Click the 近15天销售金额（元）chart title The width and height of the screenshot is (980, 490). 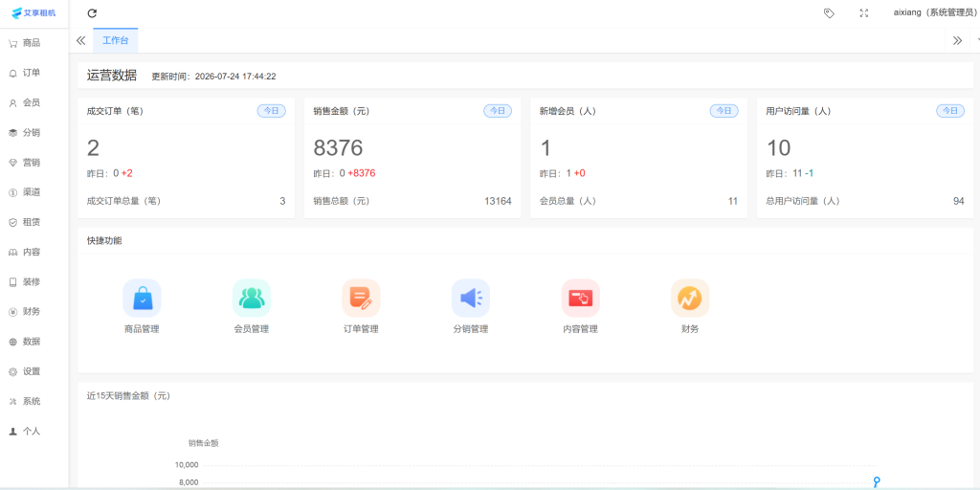tap(129, 395)
